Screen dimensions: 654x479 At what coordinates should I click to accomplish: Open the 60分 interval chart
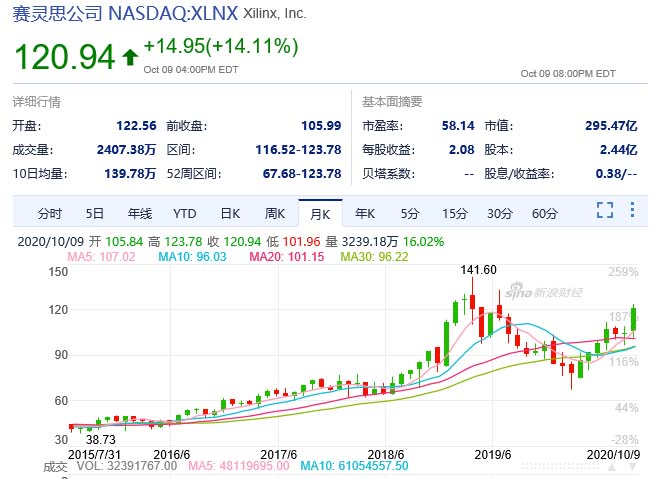545,213
